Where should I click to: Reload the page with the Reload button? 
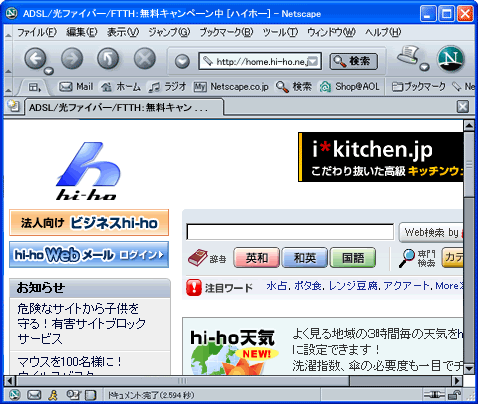click(108, 59)
